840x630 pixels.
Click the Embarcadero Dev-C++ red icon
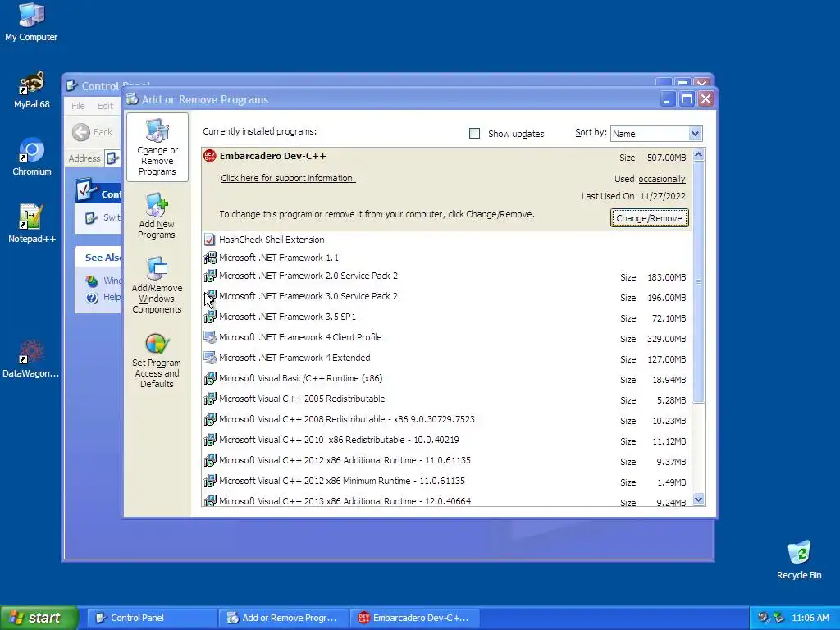pos(209,156)
